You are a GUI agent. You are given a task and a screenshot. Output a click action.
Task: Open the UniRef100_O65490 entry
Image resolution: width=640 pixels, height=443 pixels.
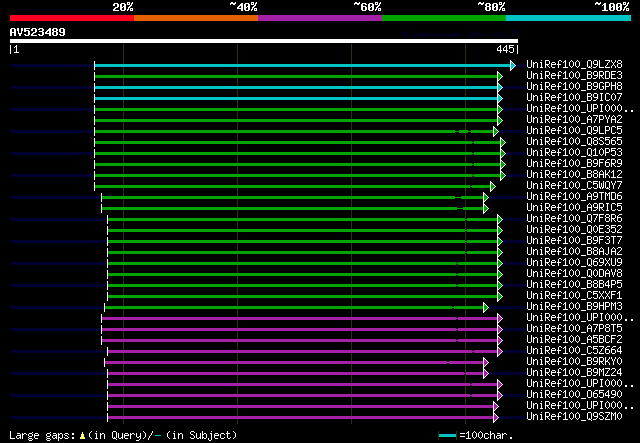[574, 394]
